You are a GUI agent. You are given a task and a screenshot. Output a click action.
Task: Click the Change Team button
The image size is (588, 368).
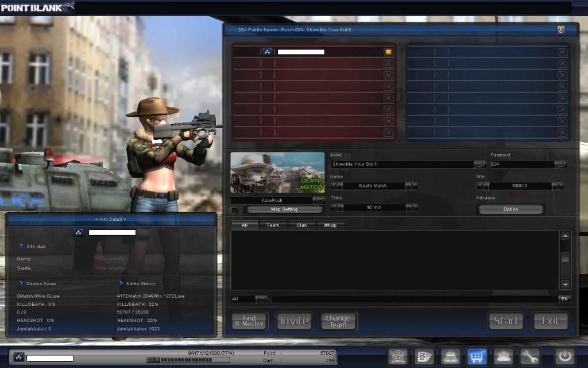coord(339,321)
